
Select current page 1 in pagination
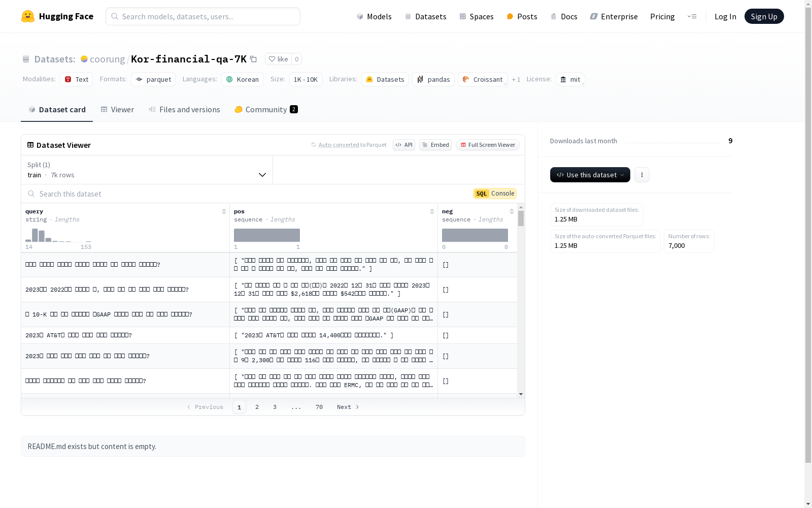coord(239,407)
